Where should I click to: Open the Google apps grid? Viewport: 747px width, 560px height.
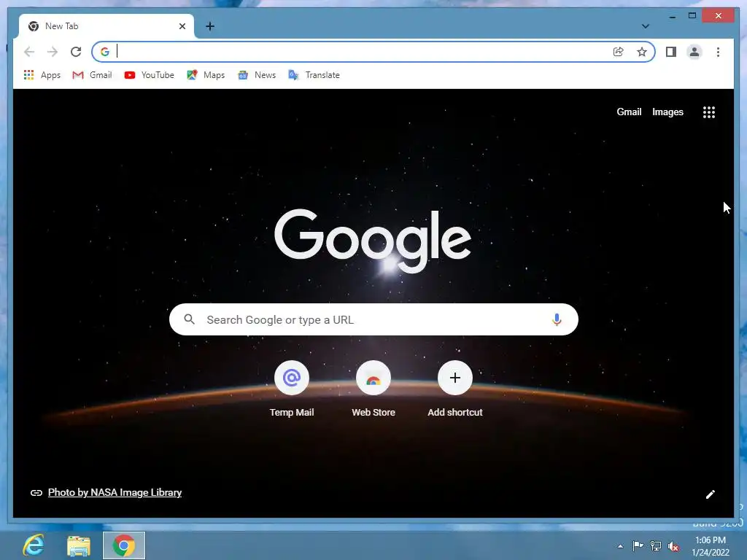[709, 112]
